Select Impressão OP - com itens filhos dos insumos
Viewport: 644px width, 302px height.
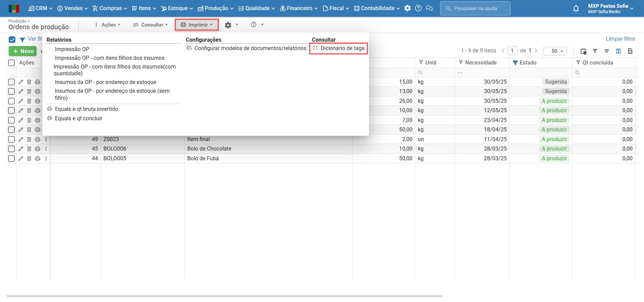(110, 58)
